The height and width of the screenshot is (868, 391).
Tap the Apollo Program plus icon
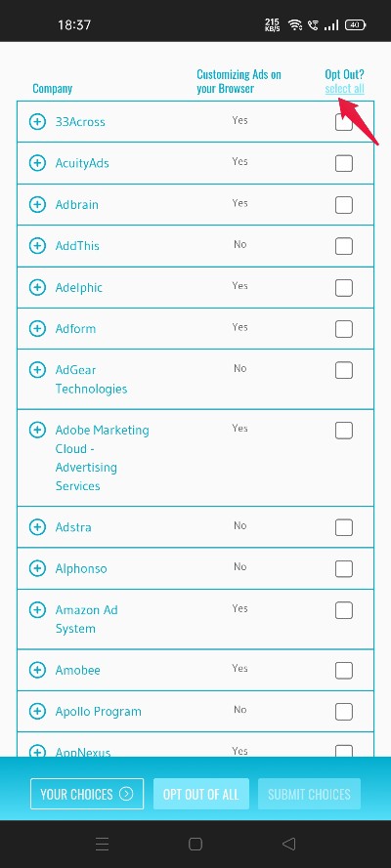(x=37, y=711)
